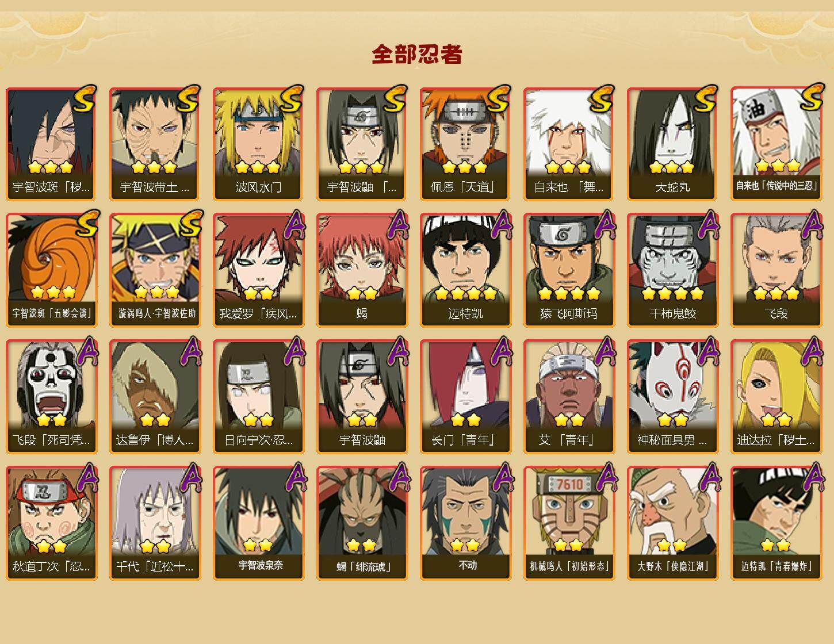The image size is (834, 644).
Task: Open the 漩涡鸣人·宇智波佐助 card
Action: click(155, 270)
